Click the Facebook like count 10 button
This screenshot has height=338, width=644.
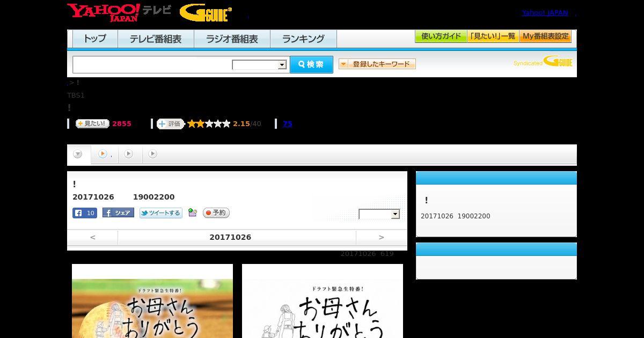[x=85, y=213]
